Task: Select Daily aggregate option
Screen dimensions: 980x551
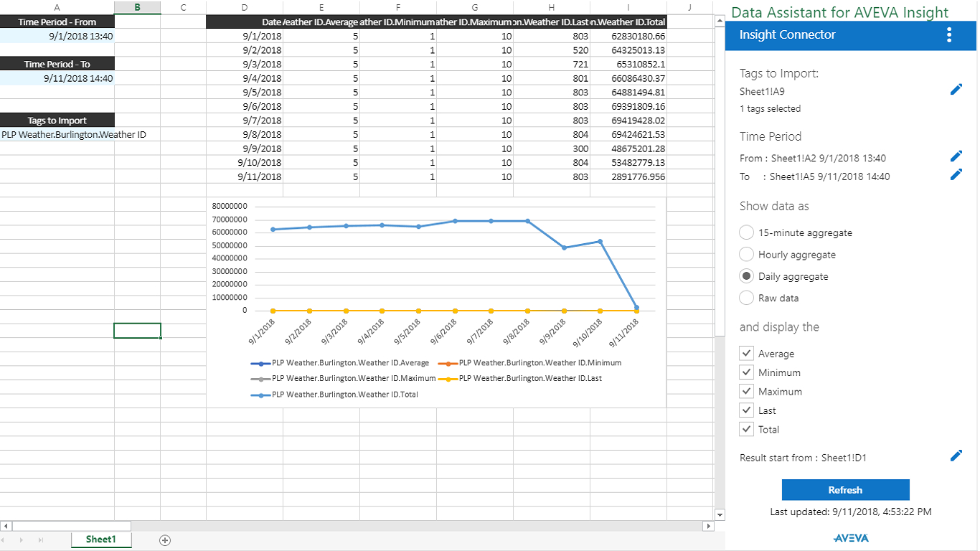Action: coord(746,276)
